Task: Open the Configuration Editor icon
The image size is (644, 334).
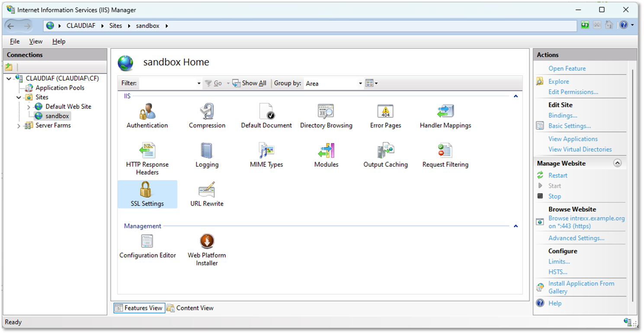Action: tap(147, 242)
